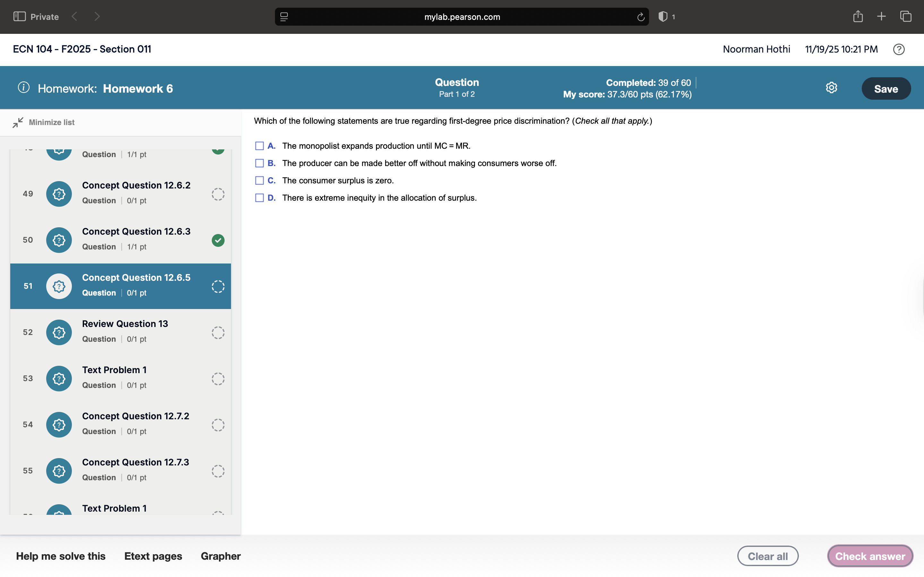This screenshot has height=577, width=924.
Task: Check answer option A checkbox
Action: click(x=259, y=146)
